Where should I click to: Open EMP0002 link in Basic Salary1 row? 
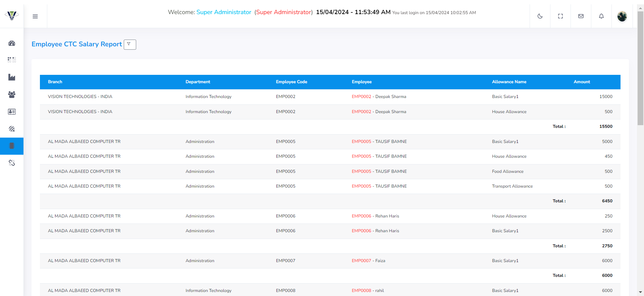click(362, 97)
